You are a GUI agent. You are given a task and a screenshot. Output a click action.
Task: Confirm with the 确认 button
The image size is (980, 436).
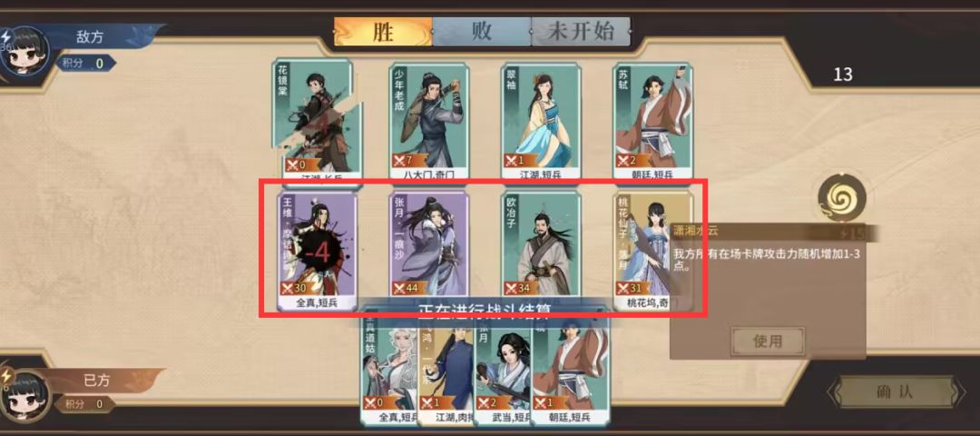(895, 392)
